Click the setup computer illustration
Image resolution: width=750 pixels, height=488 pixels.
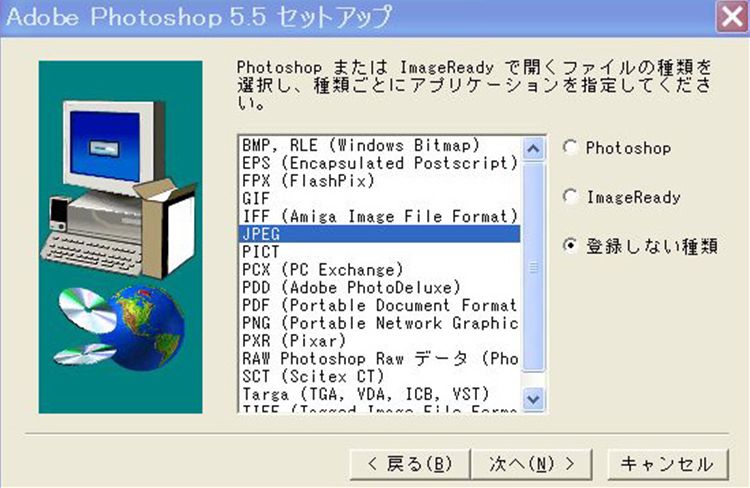coord(121,237)
